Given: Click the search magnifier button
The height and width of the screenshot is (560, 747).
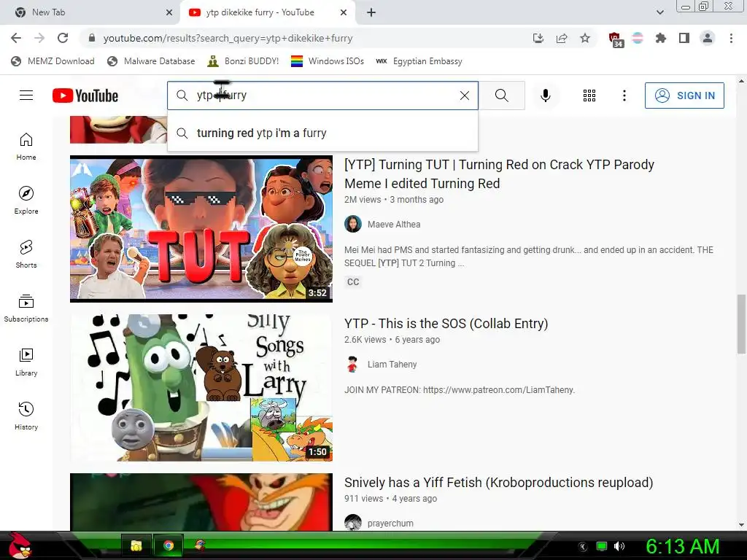Looking at the screenshot, I should tap(502, 96).
